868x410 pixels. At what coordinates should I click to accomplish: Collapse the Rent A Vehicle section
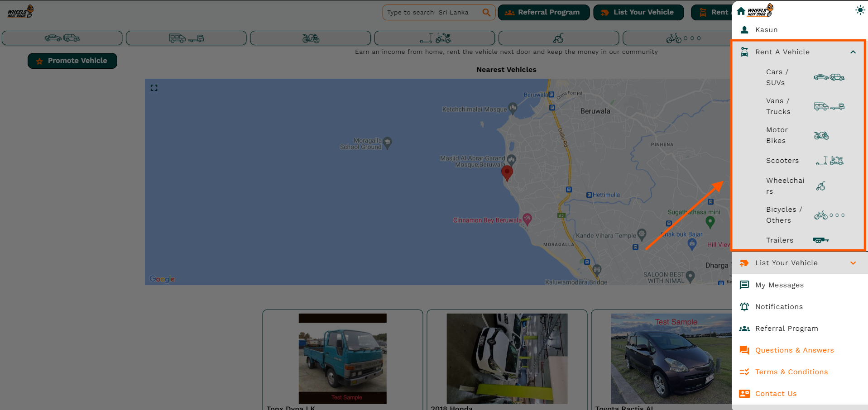click(x=853, y=52)
